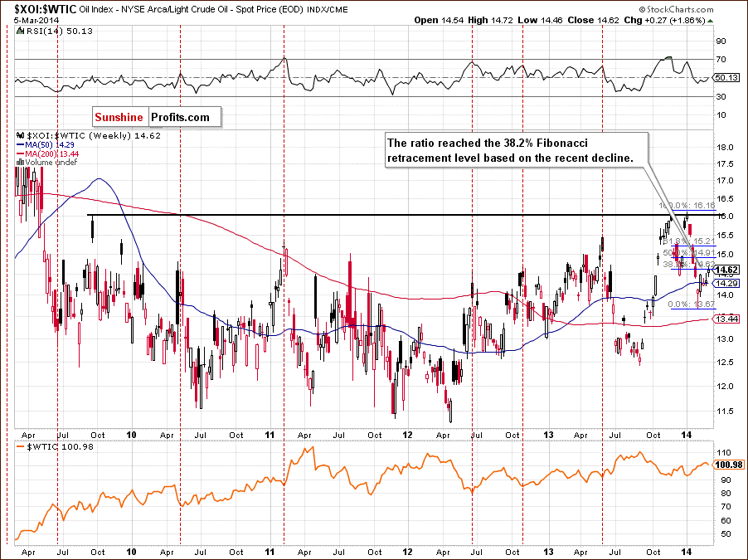This screenshot has height=560, width=748.
Task: Click the orange 100.98 value tag on the right axis
Action: 729,465
